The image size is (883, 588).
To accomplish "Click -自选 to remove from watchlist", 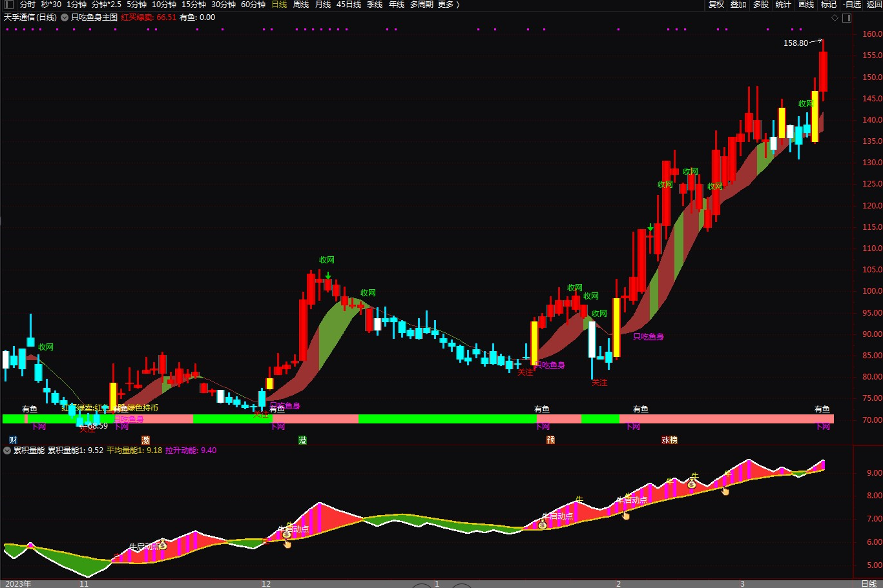I will (x=853, y=5).
